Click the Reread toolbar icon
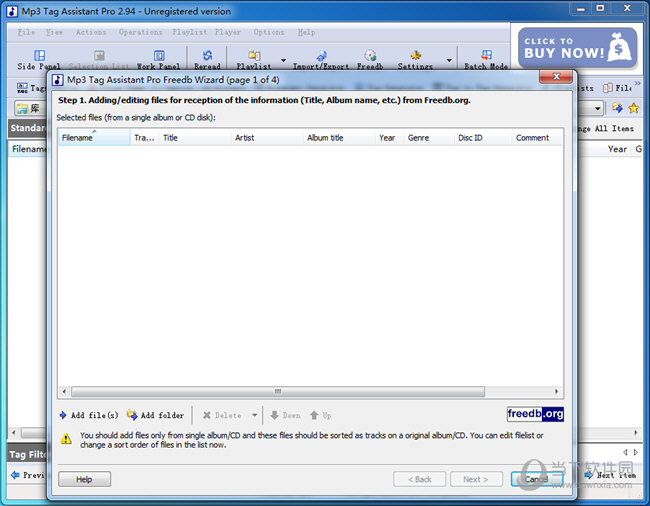The width and height of the screenshot is (650, 506). pyautogui.click(x=207, y=59)
